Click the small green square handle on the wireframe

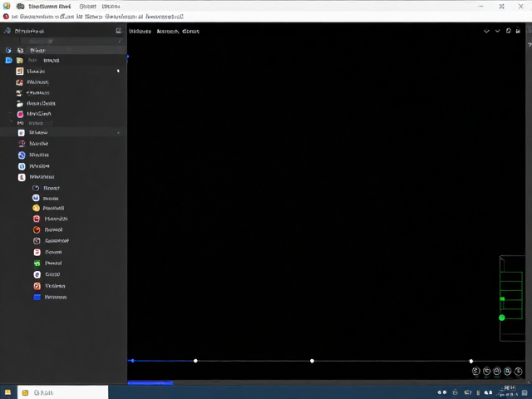[x=502, y=299]
